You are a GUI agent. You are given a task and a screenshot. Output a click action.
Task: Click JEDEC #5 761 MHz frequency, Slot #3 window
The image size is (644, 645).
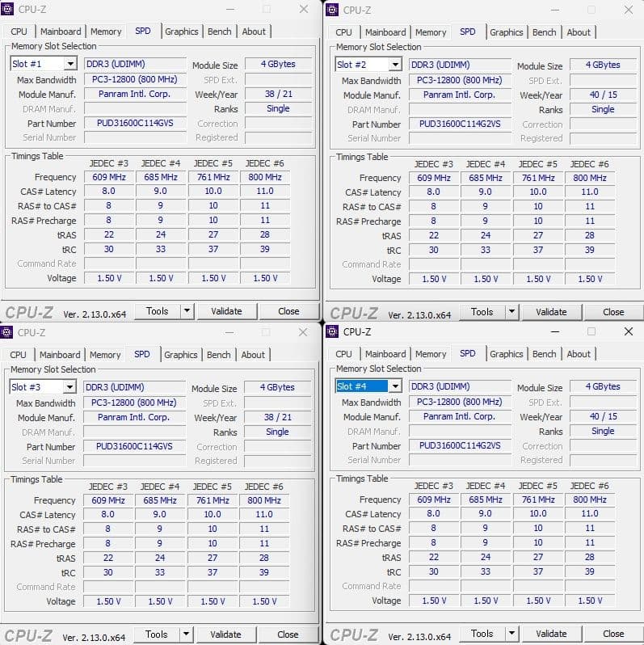213,500
